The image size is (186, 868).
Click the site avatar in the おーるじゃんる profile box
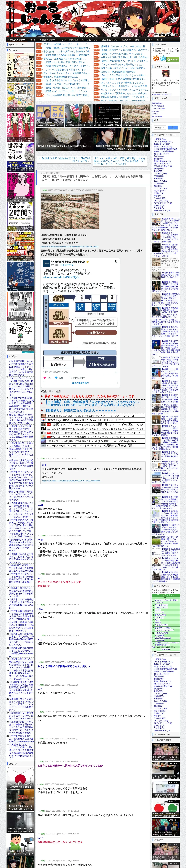click(165, 73)
